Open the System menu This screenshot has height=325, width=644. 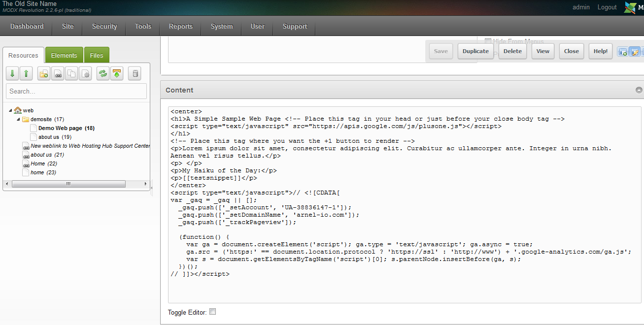[x=221, y=27]
